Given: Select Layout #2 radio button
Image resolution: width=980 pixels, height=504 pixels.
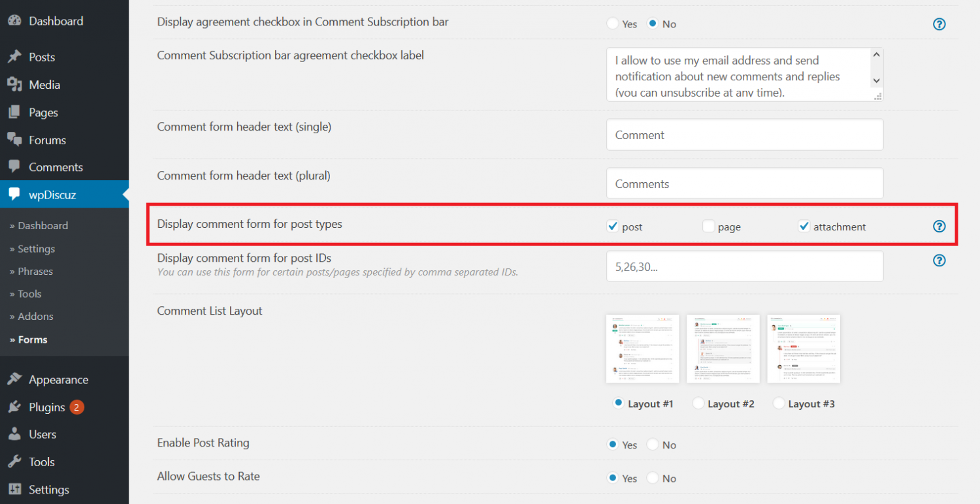Looking at the screenshot, I should coord(698,403).
